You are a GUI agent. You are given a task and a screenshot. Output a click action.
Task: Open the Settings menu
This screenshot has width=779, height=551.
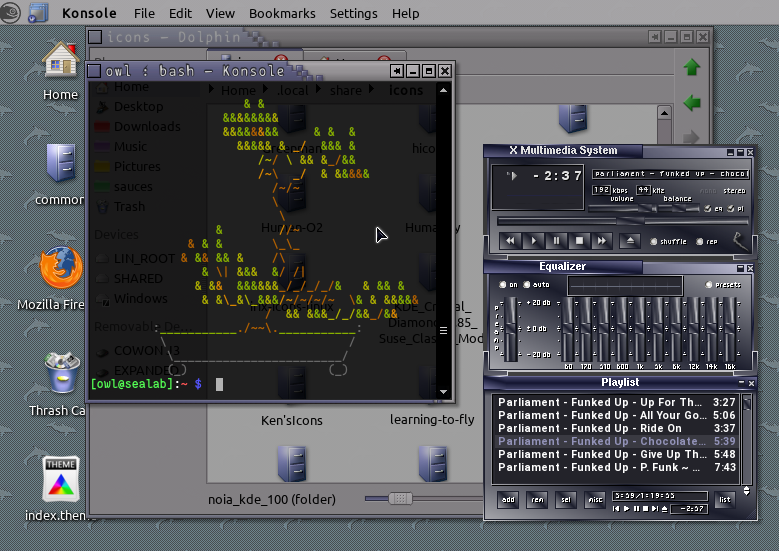353,13
